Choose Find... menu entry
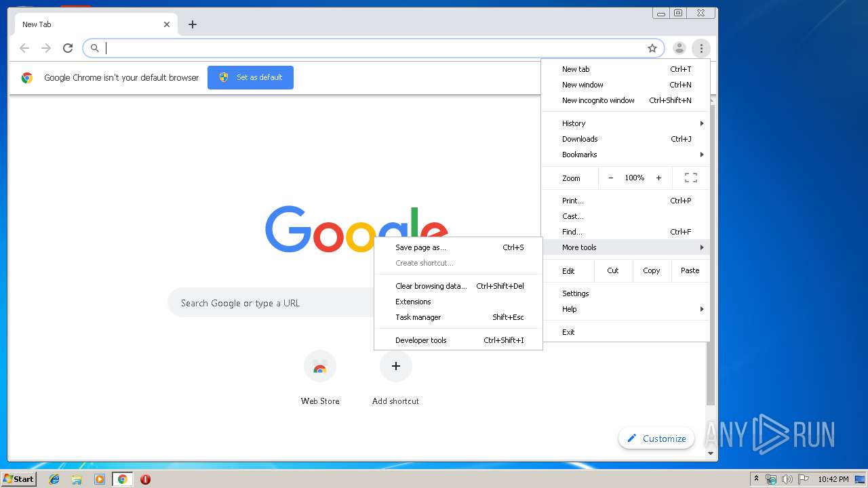 (x=626, y=232)
